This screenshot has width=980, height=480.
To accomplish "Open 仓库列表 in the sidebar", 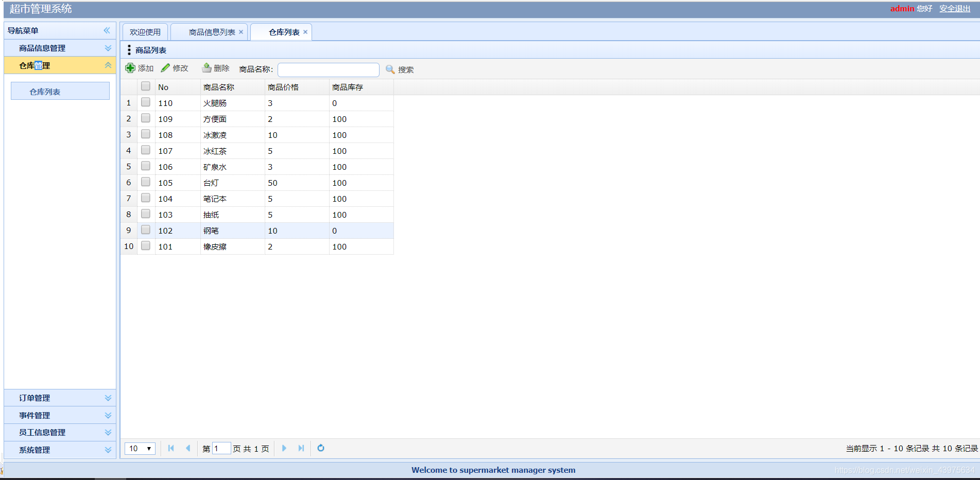I will pyautogui.click(x=60, y=91).
